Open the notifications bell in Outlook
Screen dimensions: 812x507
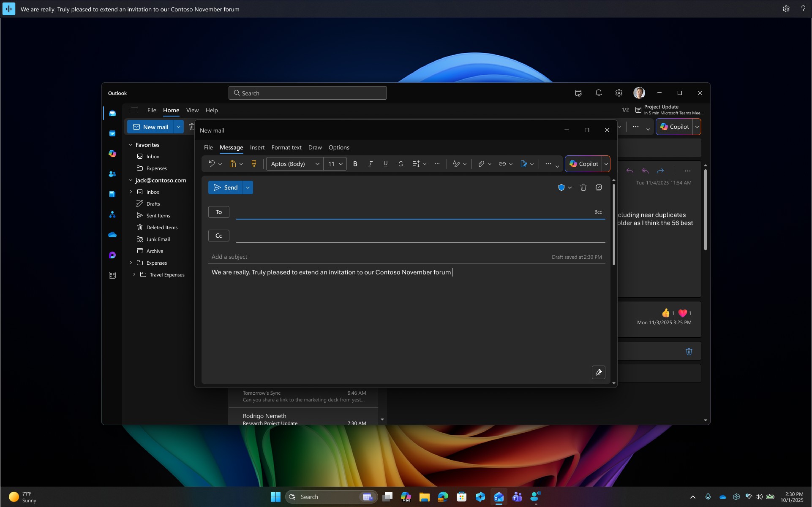pyautogui.click(x=598, y=93)
